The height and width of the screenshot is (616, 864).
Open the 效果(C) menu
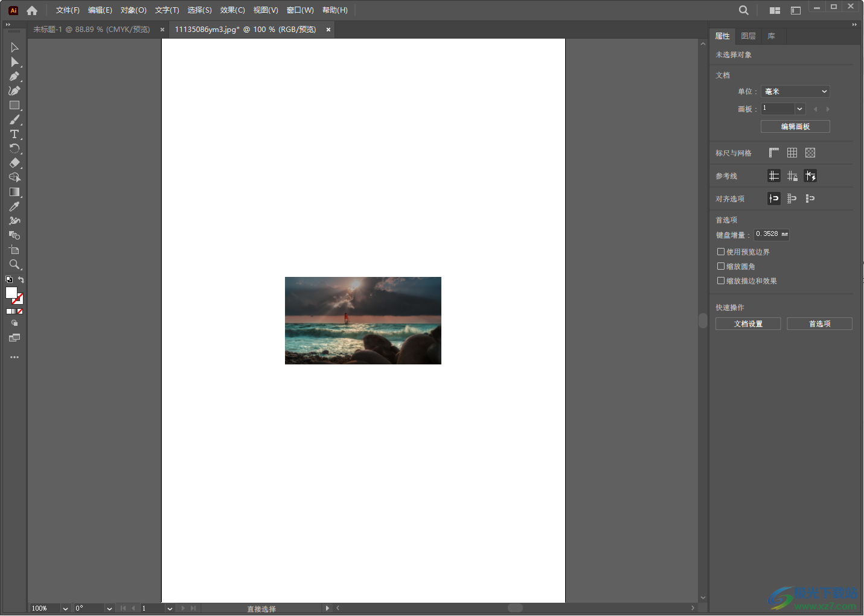[232, 10]
